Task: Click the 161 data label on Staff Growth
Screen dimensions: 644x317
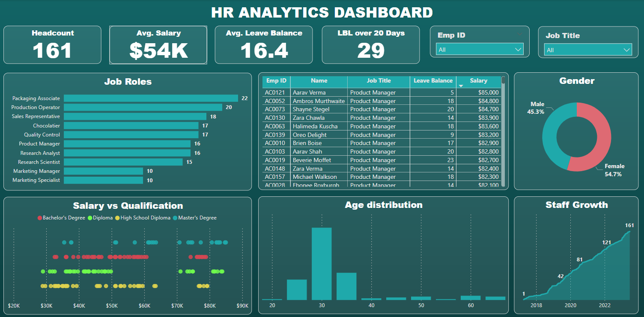Action: [629, 225]
